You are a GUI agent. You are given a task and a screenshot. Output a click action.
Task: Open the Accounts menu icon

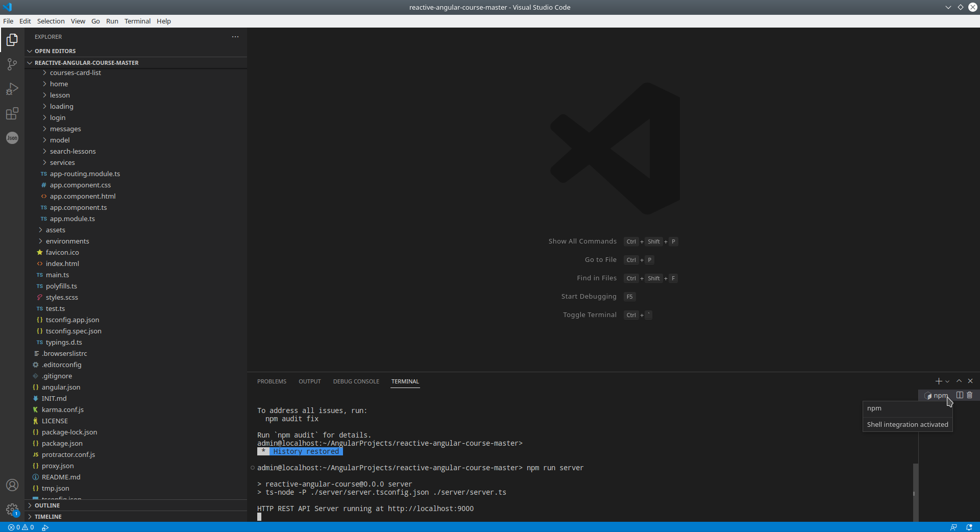[12, 485]
